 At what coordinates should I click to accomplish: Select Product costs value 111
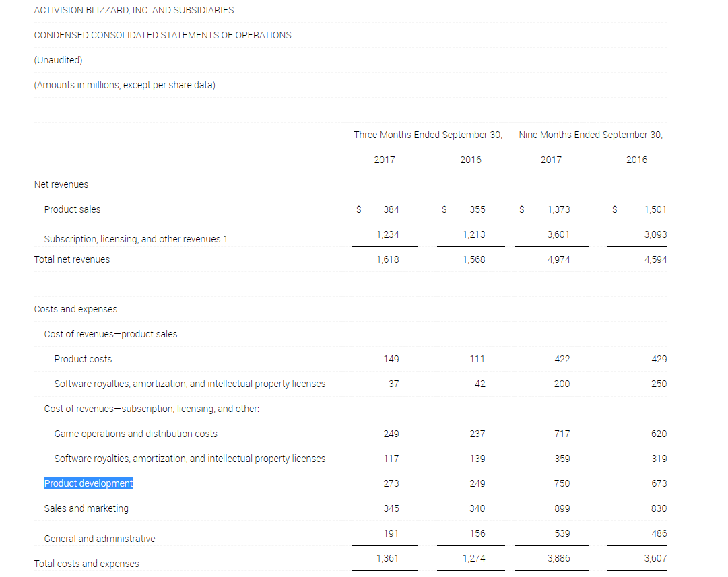tap(477, 359)
